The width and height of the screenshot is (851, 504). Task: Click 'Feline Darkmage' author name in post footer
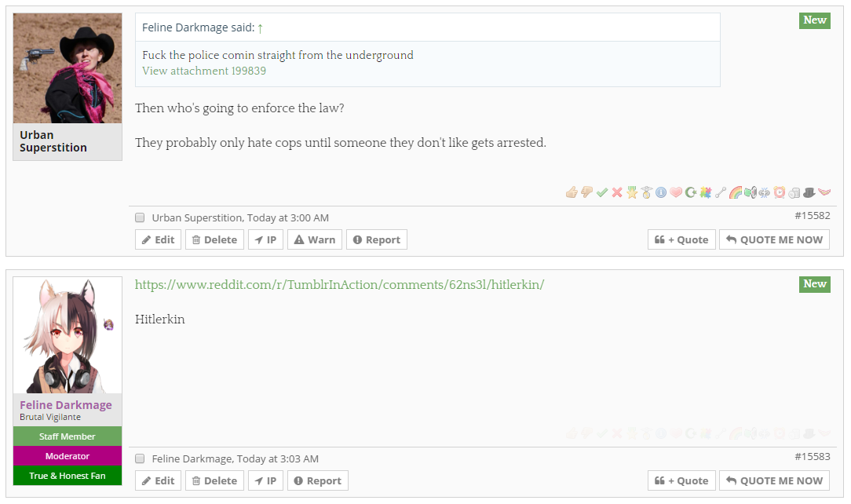tap(192, 458)
